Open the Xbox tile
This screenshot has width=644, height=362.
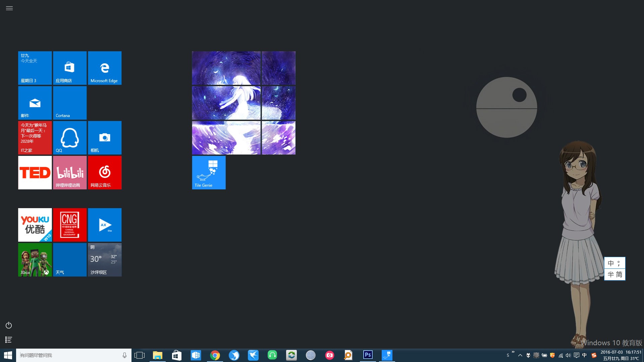pos(35,260)
